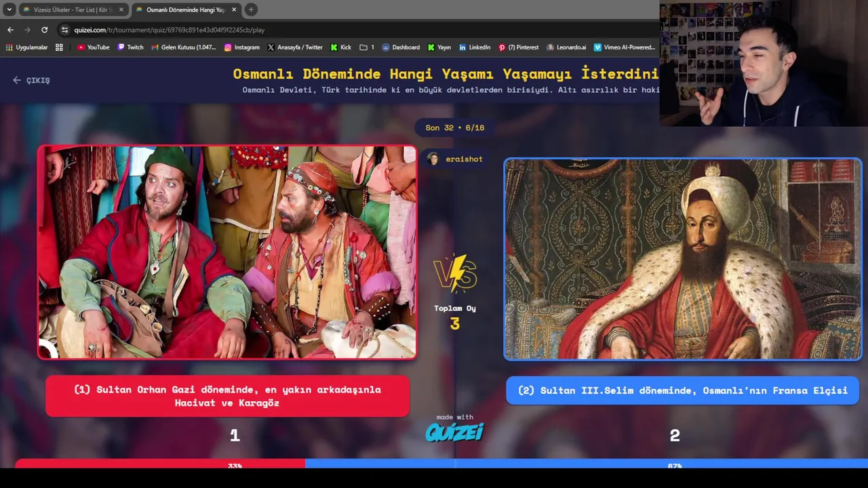The image size is (868, 488).
Task: Open the Yayın bookmark
Action: (439, 47)
